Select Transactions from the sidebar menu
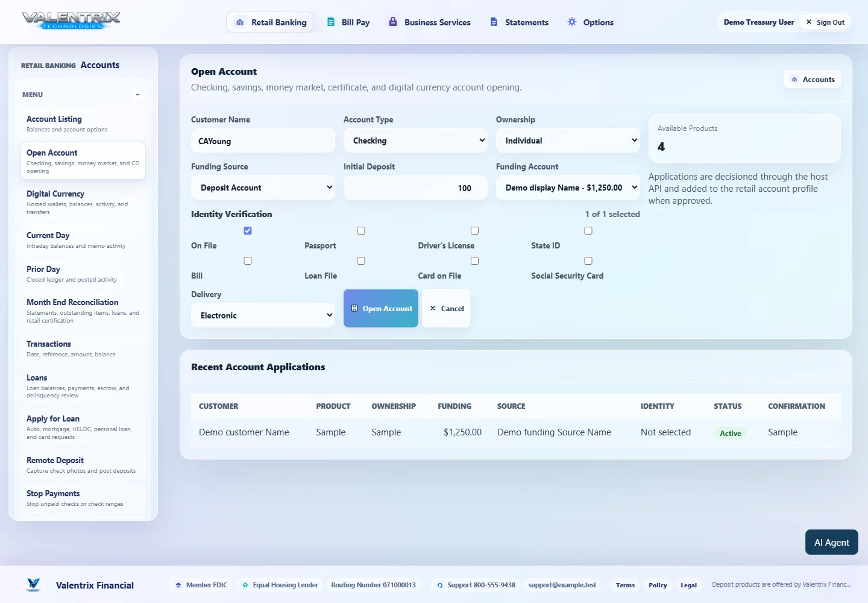The height and width of the screenshot is (603, 868). click(83, 349)
